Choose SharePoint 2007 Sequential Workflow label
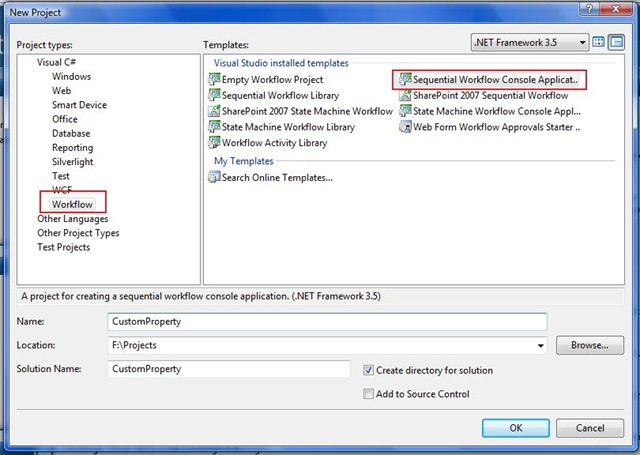Screen dimensions: 640x455 coord(490,95)
